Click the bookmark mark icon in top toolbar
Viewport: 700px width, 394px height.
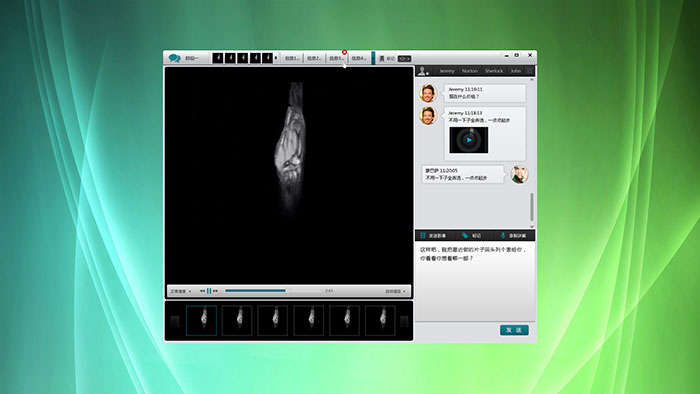pyautogui.click(x=382, y=58)
